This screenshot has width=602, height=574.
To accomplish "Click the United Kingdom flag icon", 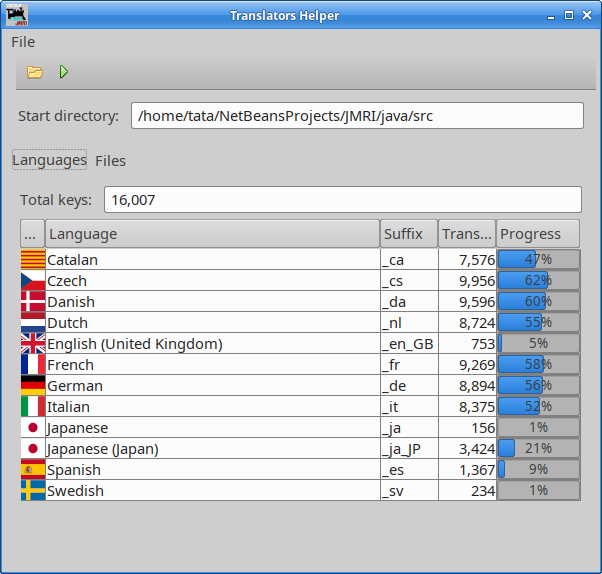I will 33,344.
